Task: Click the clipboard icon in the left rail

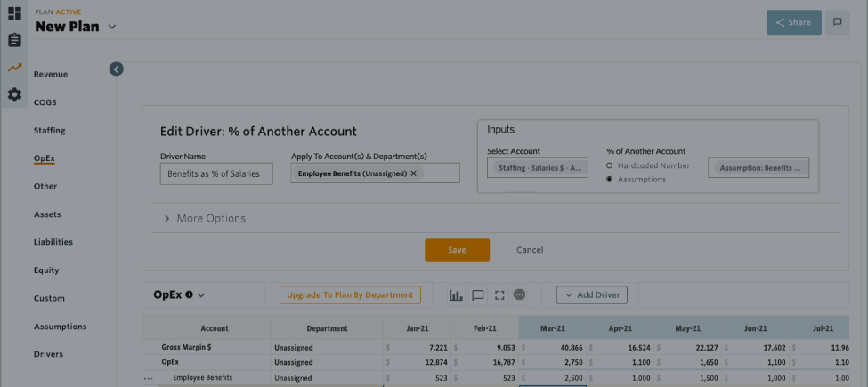Action: 14,41
